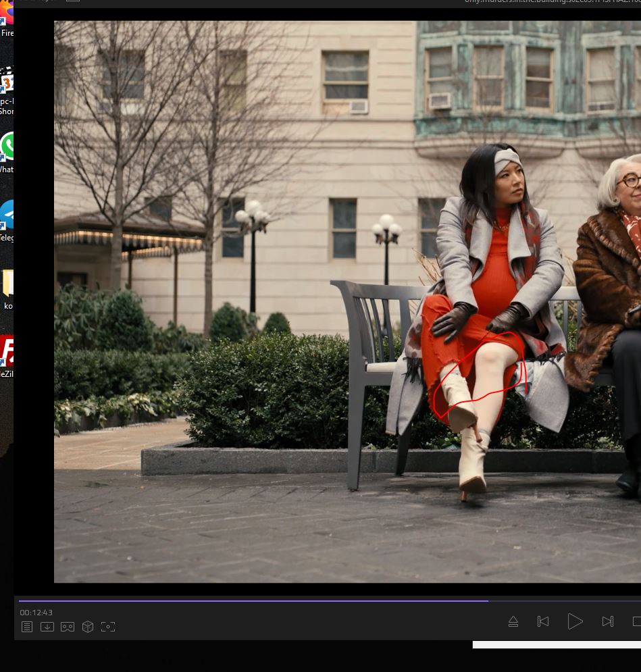Image resolution: width=641 pixels, height=672 pixels.
Task: Click the 00:12:43 elapsed time display
Action: (36, 613)
